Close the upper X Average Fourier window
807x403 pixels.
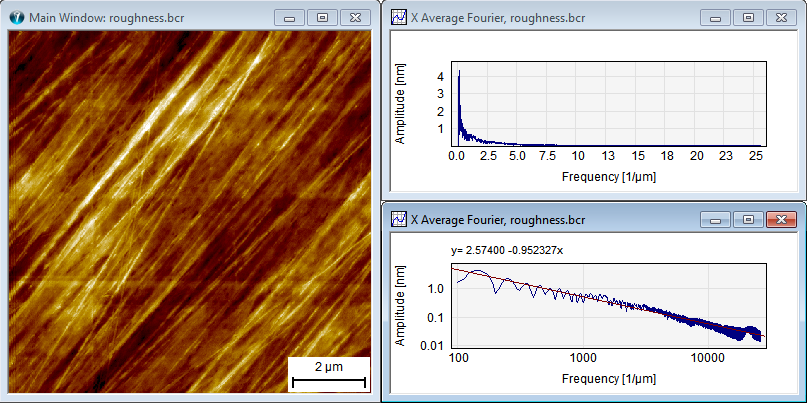781,17
